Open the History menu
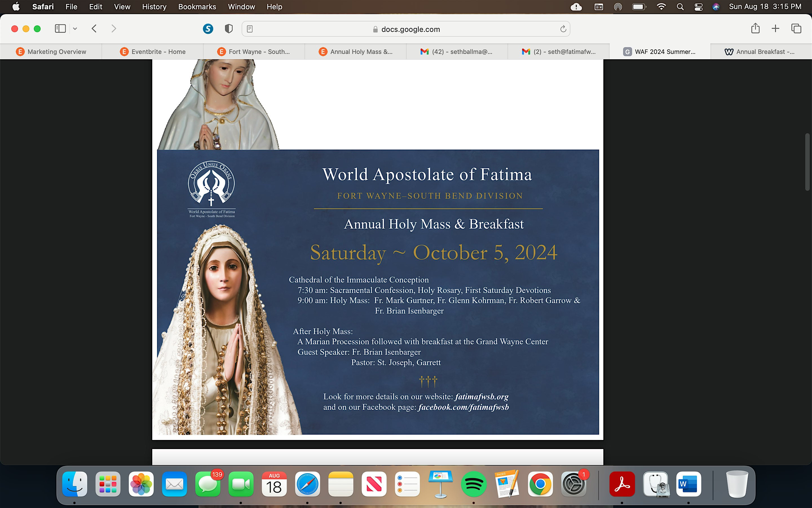This screenshot has width=812, height=508. 154,7
